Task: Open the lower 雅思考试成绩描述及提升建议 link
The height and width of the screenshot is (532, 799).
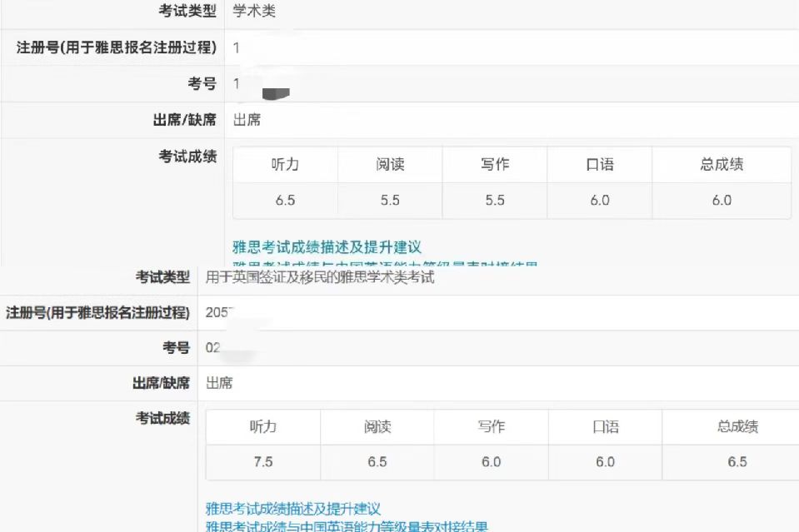Action: 292,509
